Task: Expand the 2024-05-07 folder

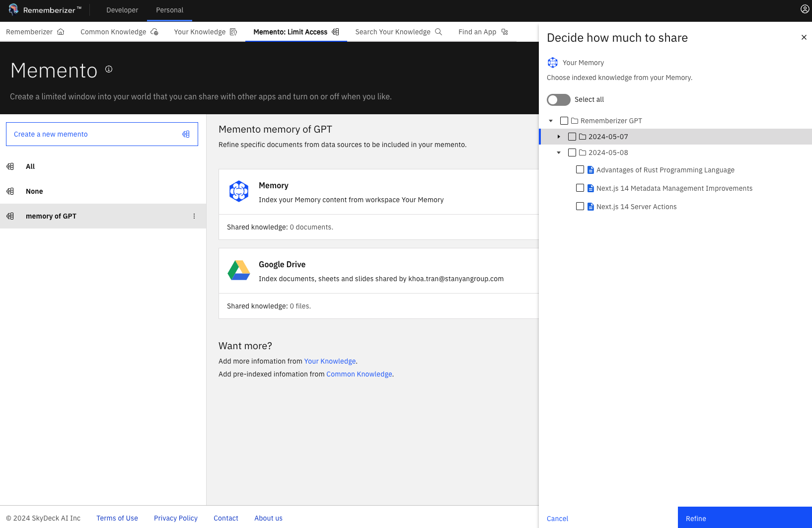Action: [559, 137]
